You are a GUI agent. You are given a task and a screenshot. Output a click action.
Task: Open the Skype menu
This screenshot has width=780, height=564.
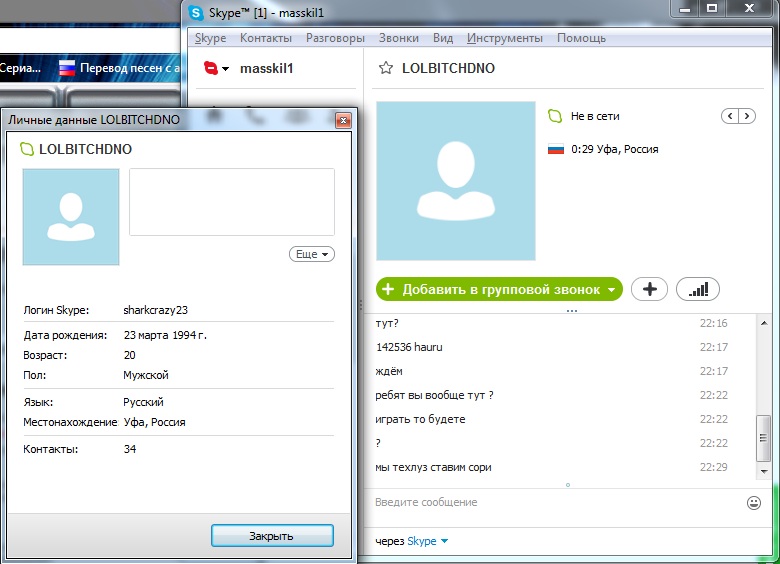click(x=210, y=38)
